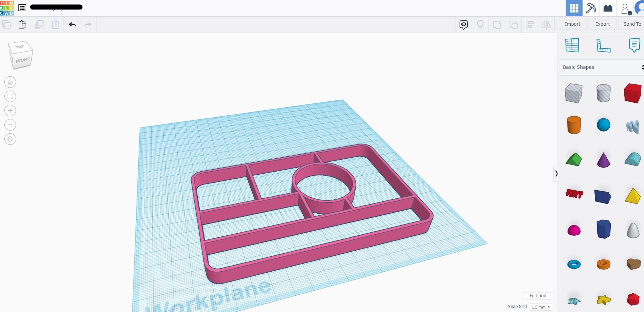
Task: Pick the magenta Half Sphere shape
Action: (574, 230)
